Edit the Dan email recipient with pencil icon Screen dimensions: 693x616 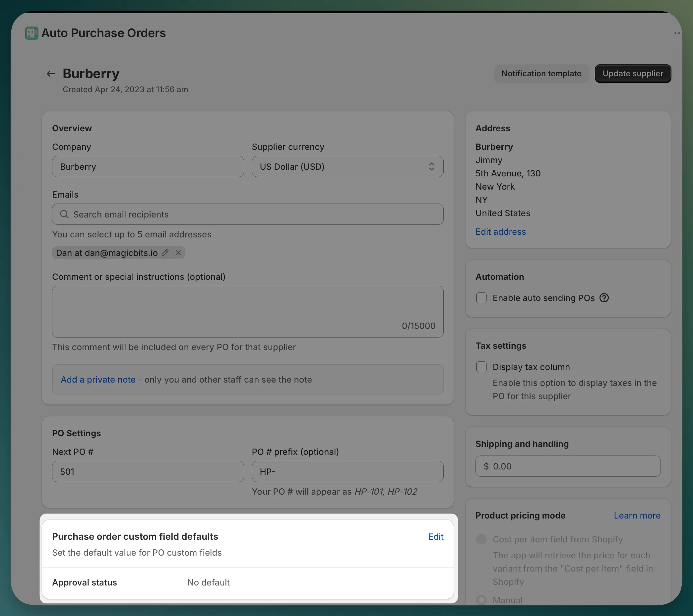[165, 253]
